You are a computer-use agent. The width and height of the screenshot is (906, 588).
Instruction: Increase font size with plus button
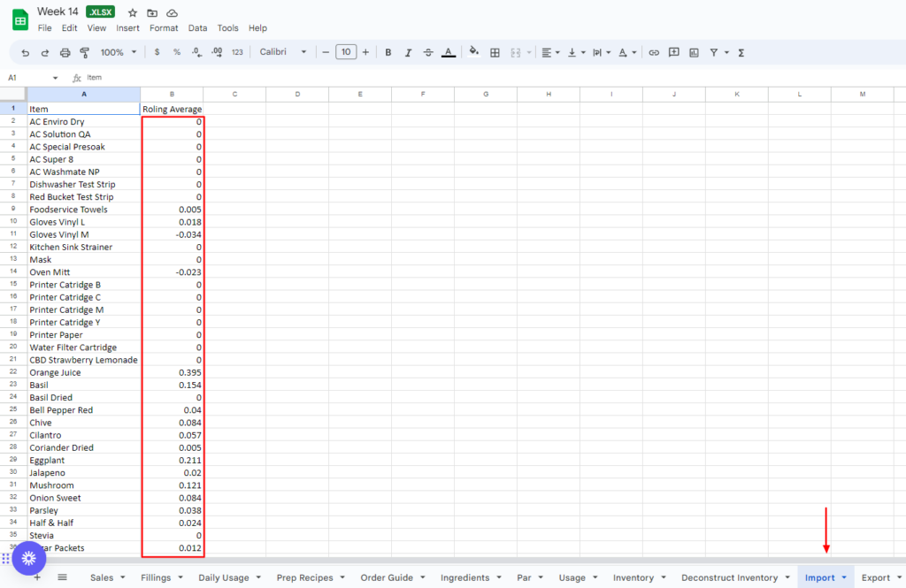pos(365,52)
